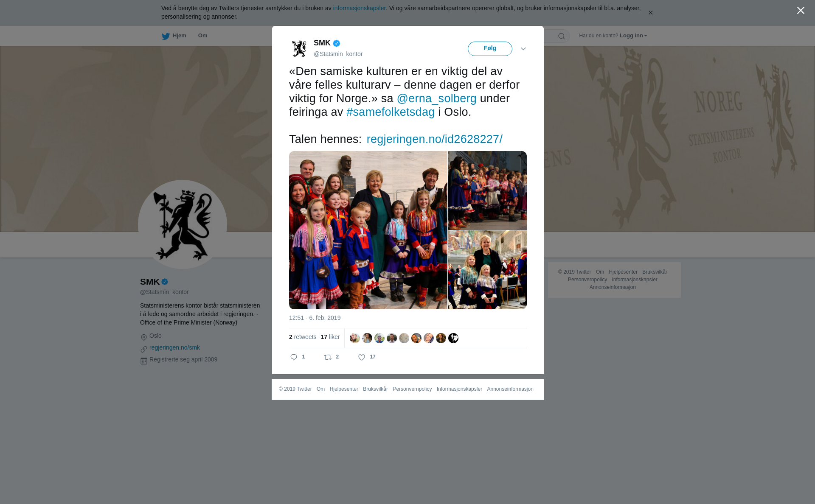
Task: Show the 17 liker list
Action: pos(330,337)
